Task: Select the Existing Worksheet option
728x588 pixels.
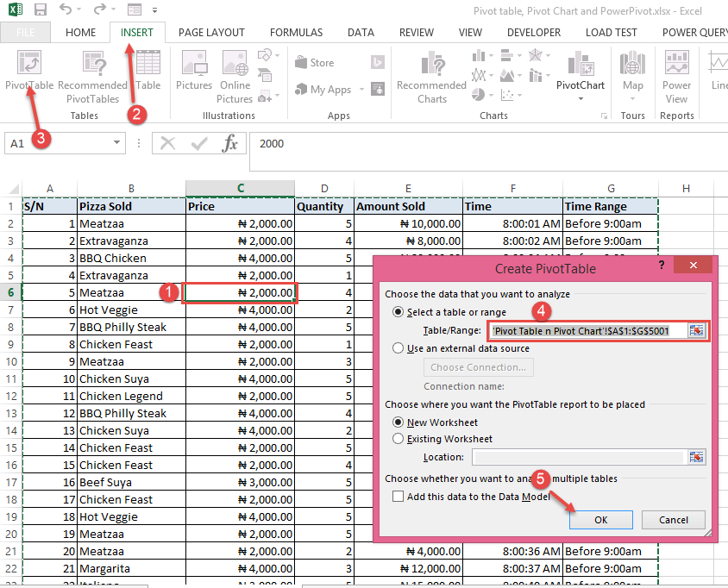Action: click(x=399, y=437)
